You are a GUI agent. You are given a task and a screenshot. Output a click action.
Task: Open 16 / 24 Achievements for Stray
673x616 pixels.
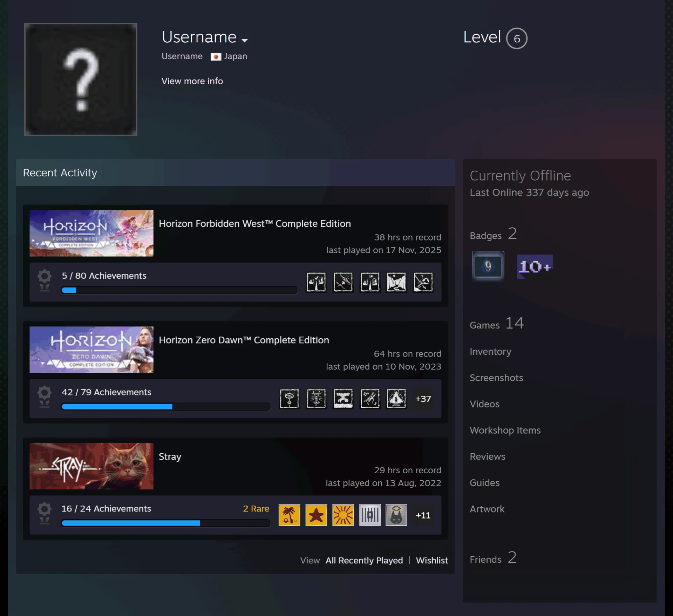click(106, 509)
